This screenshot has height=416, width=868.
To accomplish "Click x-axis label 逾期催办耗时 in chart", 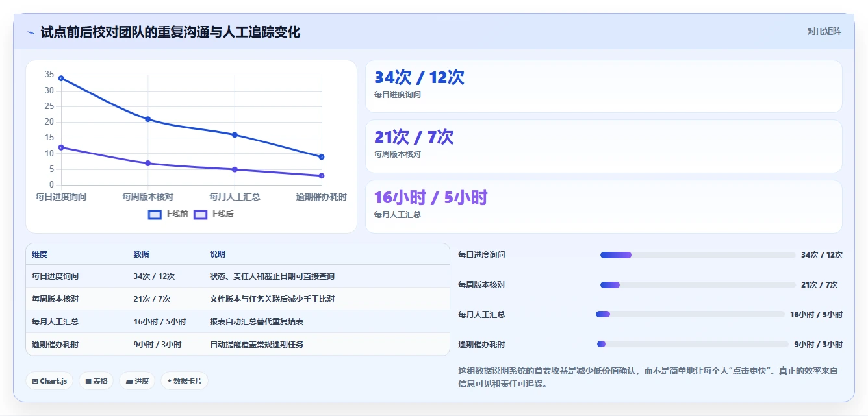I will 322,197.
